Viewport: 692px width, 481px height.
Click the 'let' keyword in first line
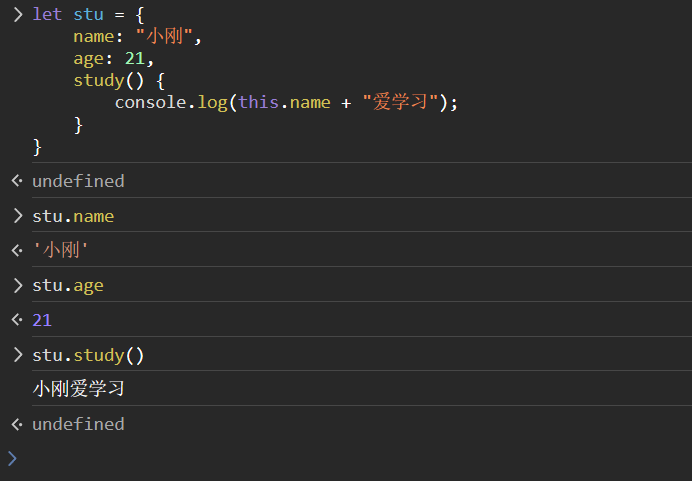pos(47,14)
